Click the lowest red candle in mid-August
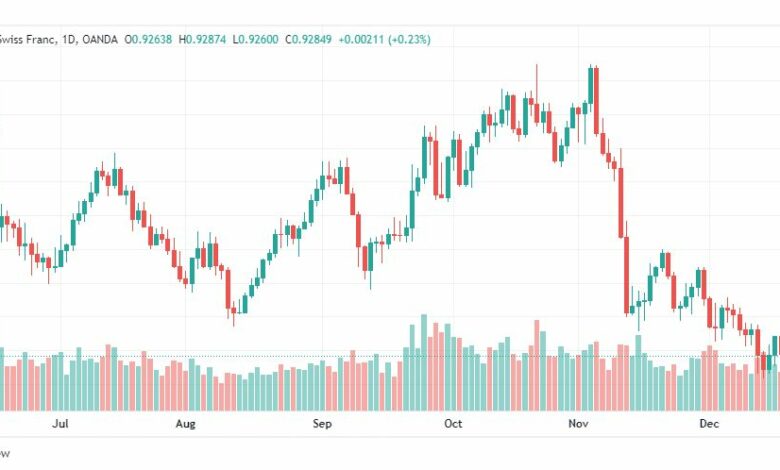The height and width of the screenshot is (470, 780). pos(228,288)
